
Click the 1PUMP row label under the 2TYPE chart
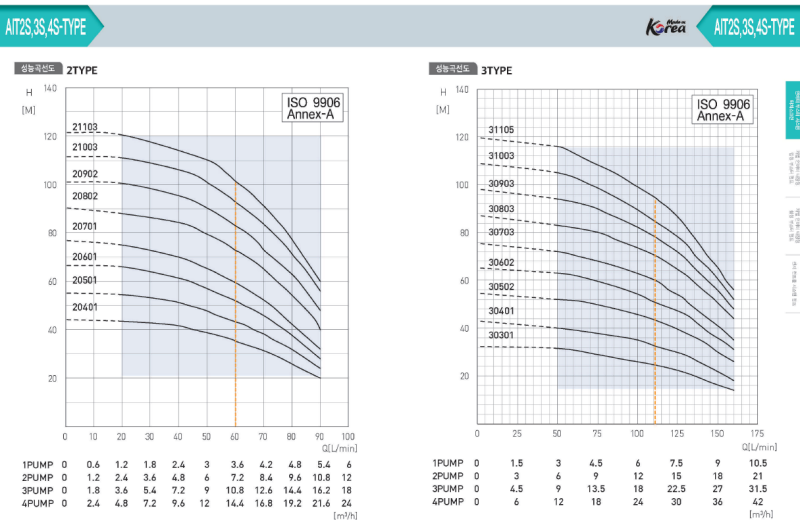tap(38, 465)
